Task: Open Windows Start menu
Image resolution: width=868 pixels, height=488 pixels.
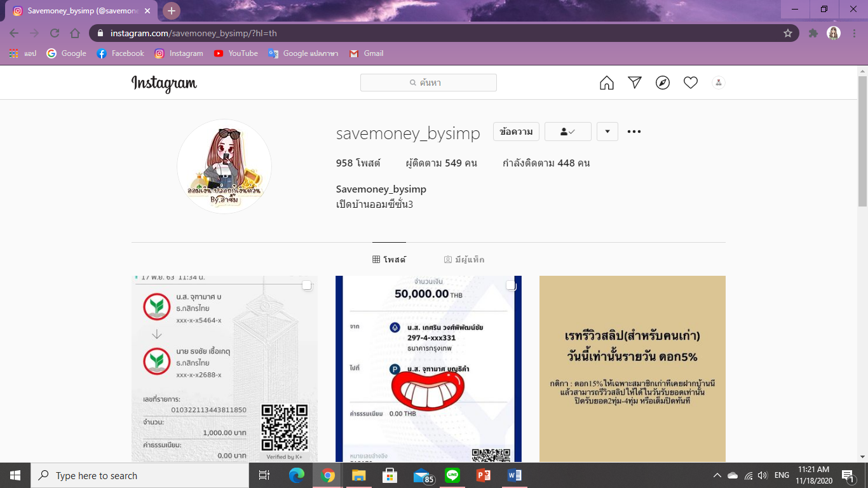Action: click(x=15, y=475)
